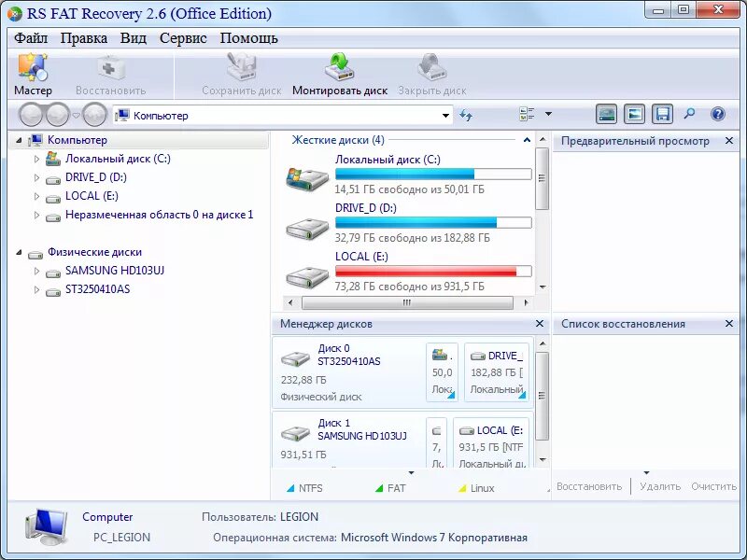Open the address bar Компьютер dropdown
This screenshot has width=747, height=560.
(445, 116)
